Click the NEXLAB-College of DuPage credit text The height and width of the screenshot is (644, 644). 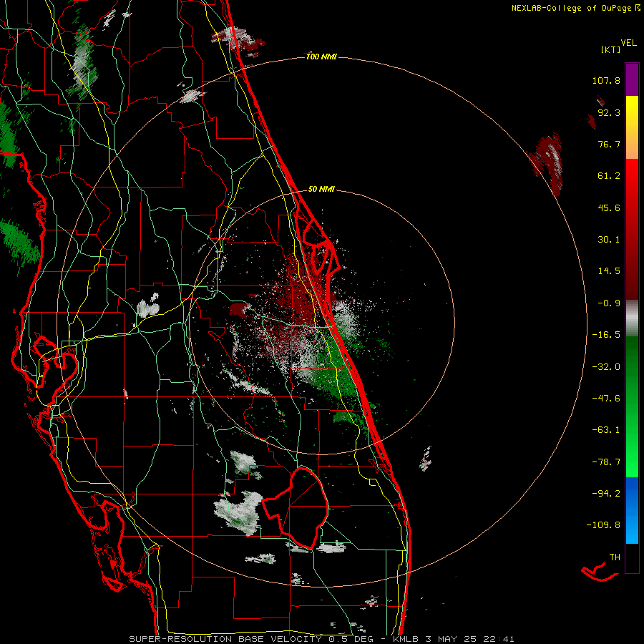click(x=571, y=8)
